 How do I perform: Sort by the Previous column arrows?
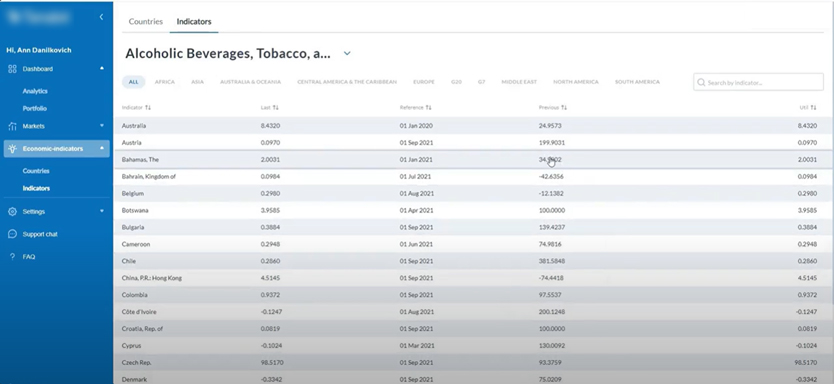coord(564,107)
